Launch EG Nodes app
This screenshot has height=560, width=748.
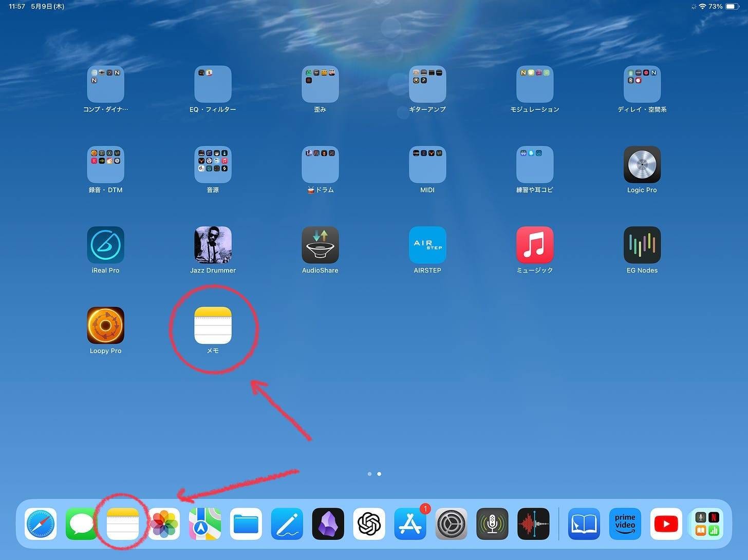(x=642, y=245)
